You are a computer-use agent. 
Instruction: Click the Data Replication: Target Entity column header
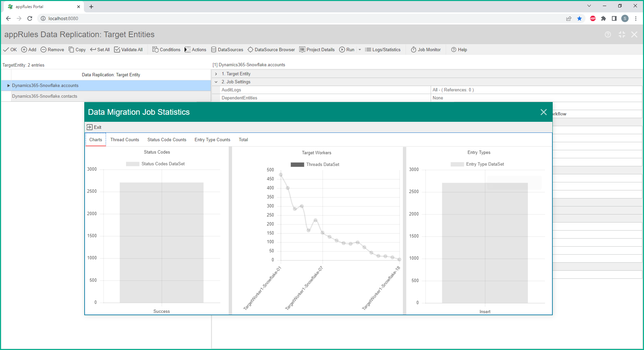coord(111,75)
